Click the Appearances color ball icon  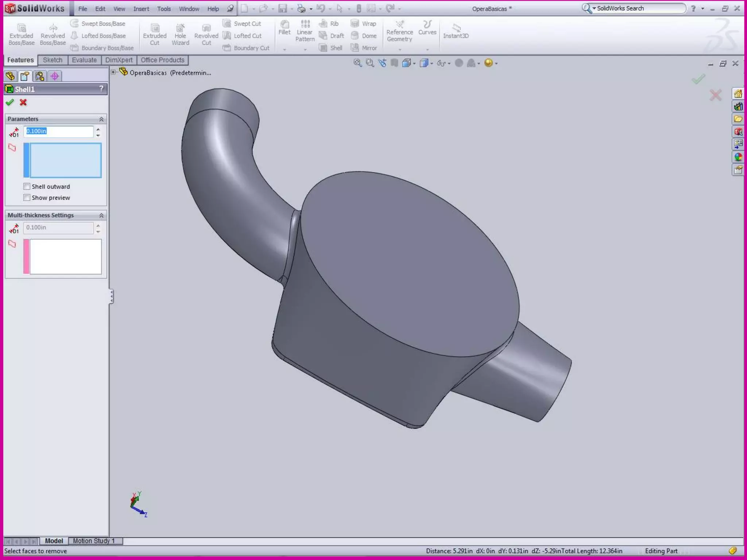[x=738, y=157]
